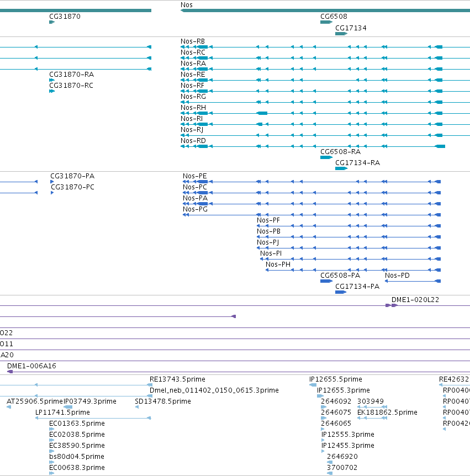470x476 pixels.
Task: Click the Nos-PI protein label
Action: 271,253
